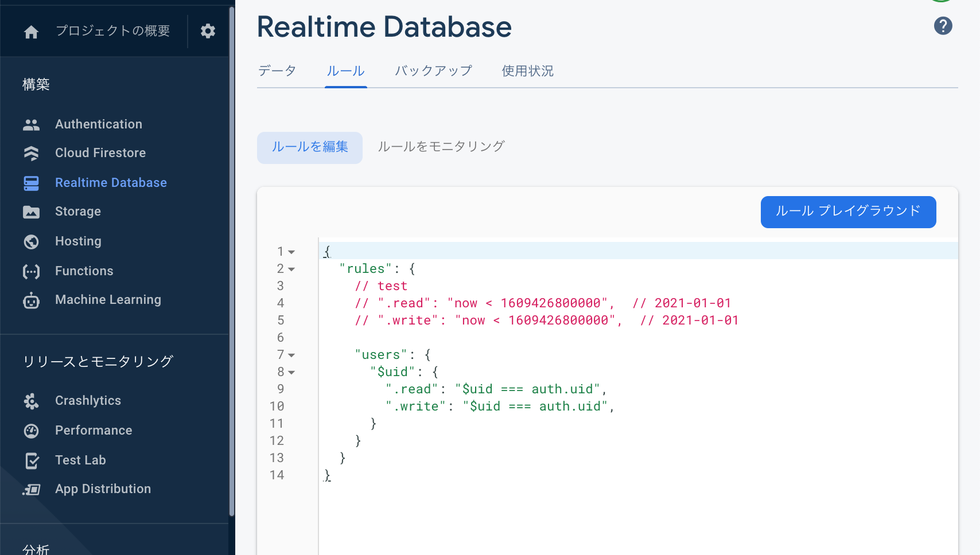Collapse the "users" block on line 7
This screenshot has width=980, height=555.
pos(291,355)
